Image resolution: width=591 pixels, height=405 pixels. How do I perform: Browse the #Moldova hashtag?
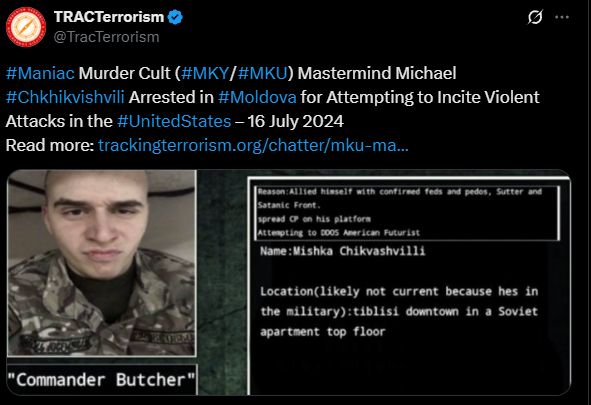[x=257, y=97]
